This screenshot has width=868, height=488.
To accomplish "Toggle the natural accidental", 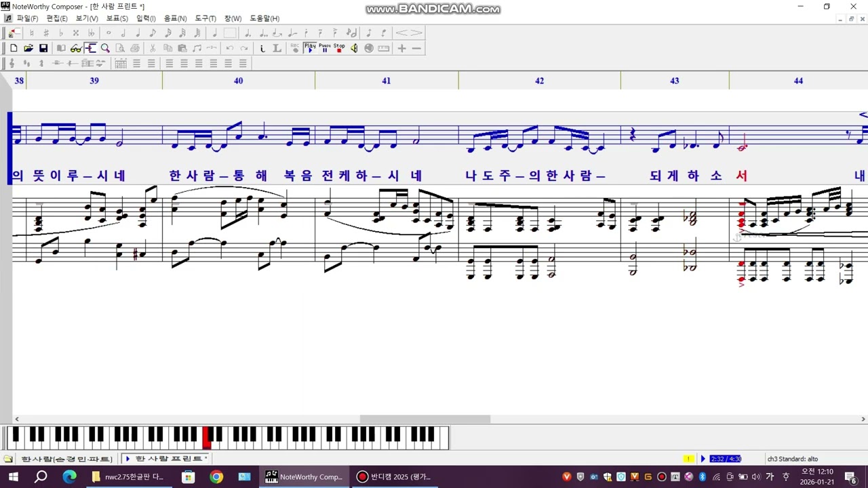I will pos(32,33).
